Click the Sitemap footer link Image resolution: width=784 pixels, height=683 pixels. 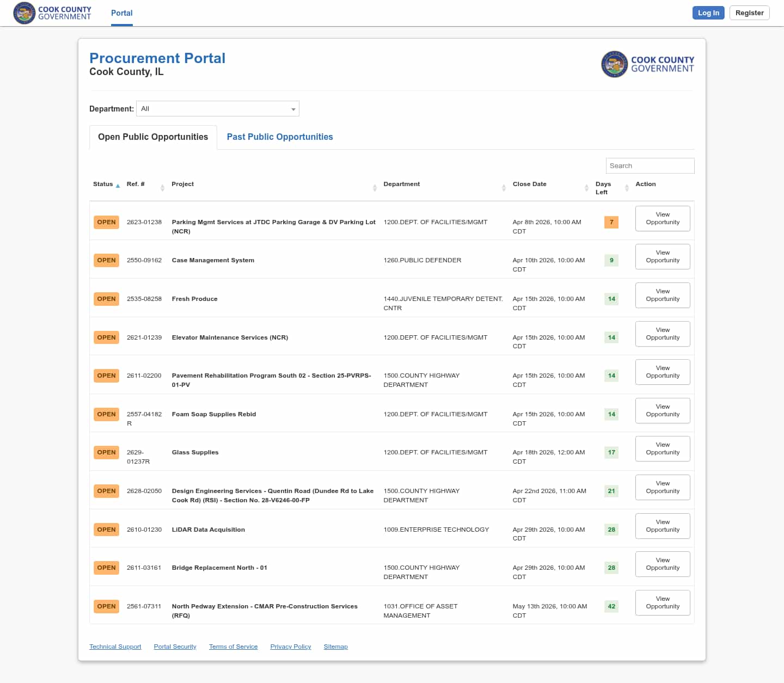[335, 647]
